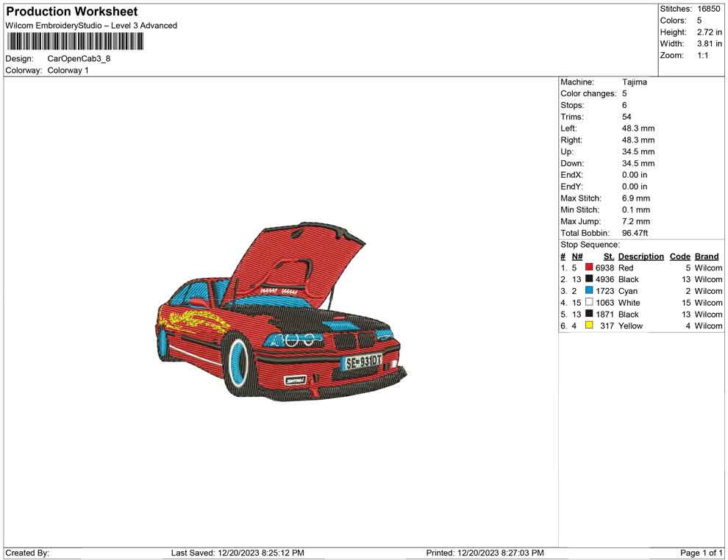This screenshot has height=560, width=728.
Task: Click the Colorway 1 value
Action: [68, 71]
